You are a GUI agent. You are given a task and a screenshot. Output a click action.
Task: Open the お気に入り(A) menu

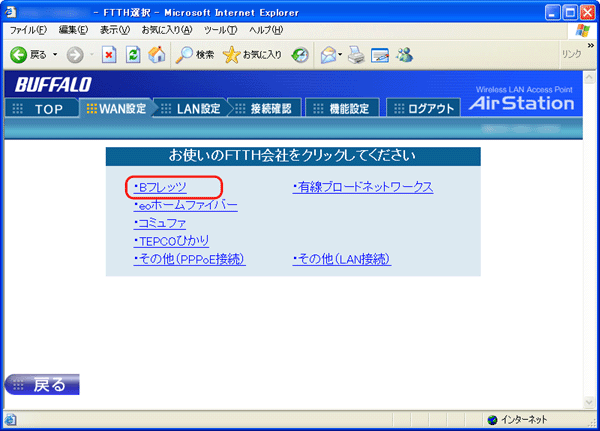pos(167,30)
